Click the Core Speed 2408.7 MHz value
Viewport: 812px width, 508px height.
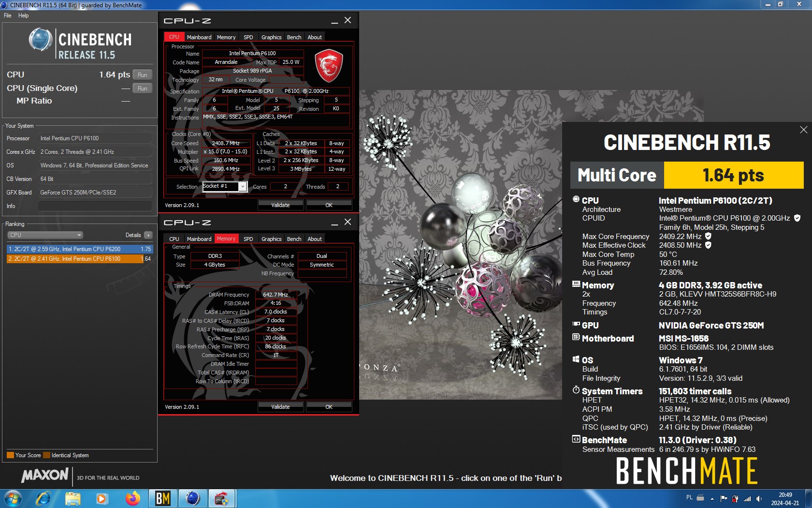point(226,143)
